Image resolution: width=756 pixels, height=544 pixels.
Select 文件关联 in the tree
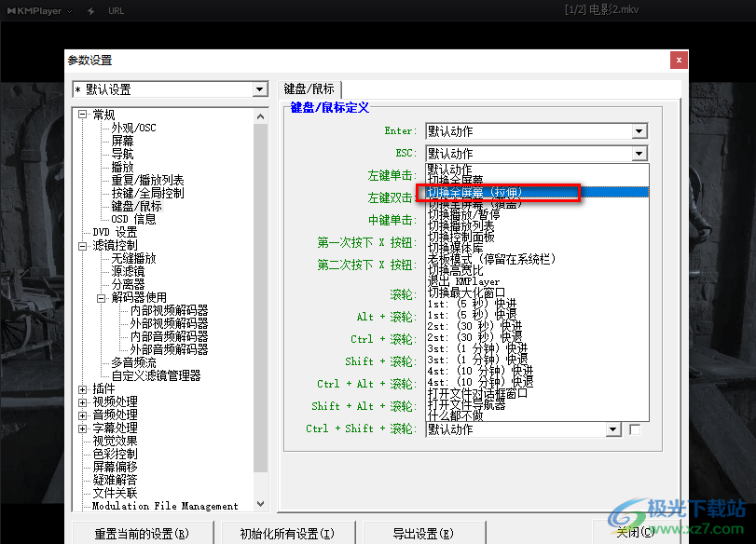115,493
